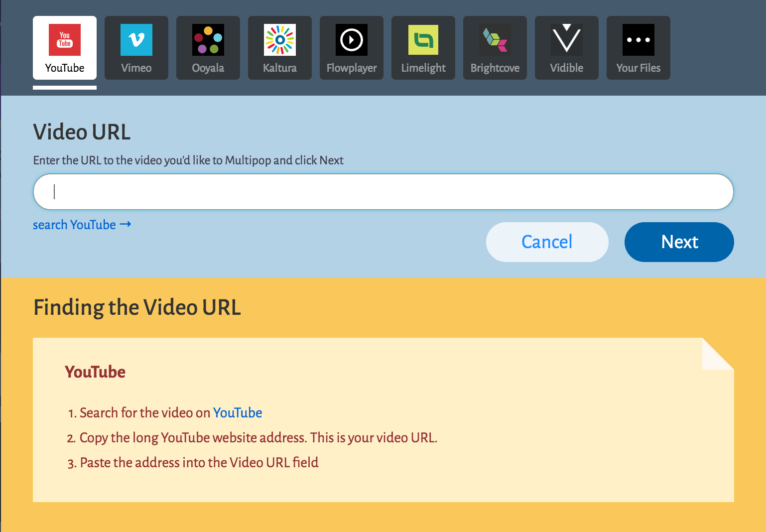This screenshot has height=532, width=766.
Task: Open the Kaltura source tab
Action: (x=280, y=48)
